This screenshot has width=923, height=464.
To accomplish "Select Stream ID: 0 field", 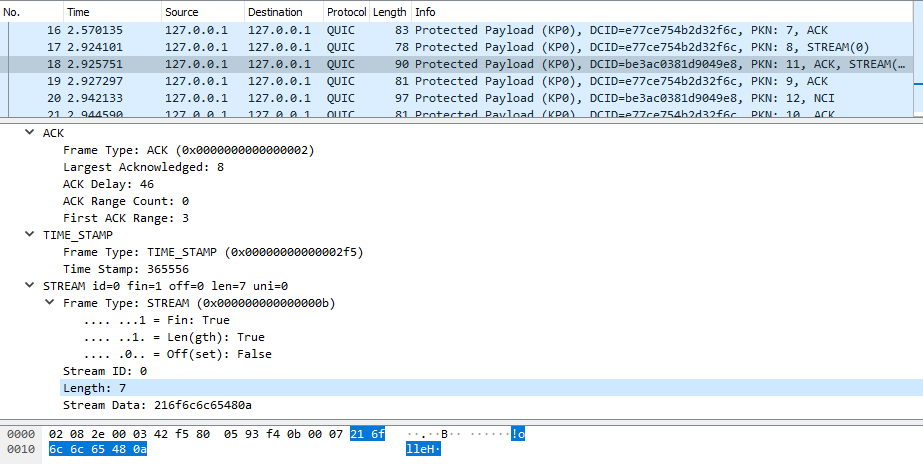I will pos(105,371).
